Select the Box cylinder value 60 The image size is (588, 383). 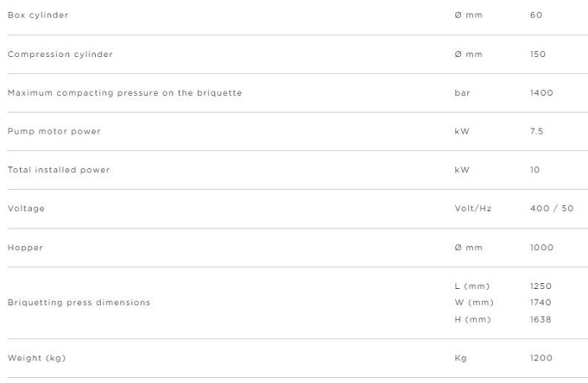(537, 15)
